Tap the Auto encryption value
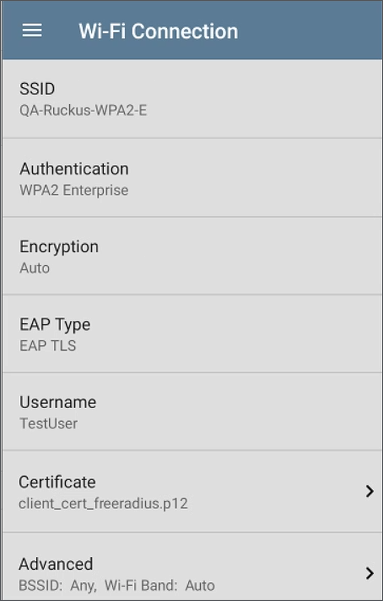 point(35,268)
